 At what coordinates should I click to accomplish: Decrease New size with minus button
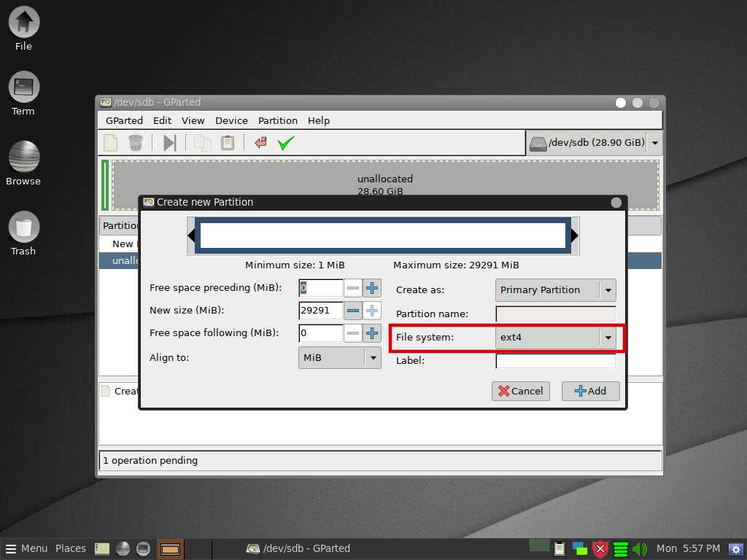point(353,311)
